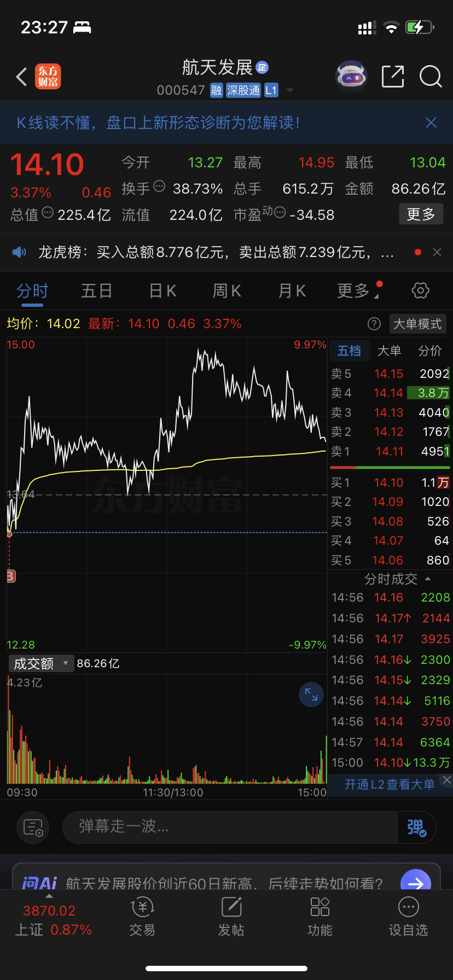The image size is (453, 980).
Task: Switch to the 五日 tab
Action: pos(97,291)
